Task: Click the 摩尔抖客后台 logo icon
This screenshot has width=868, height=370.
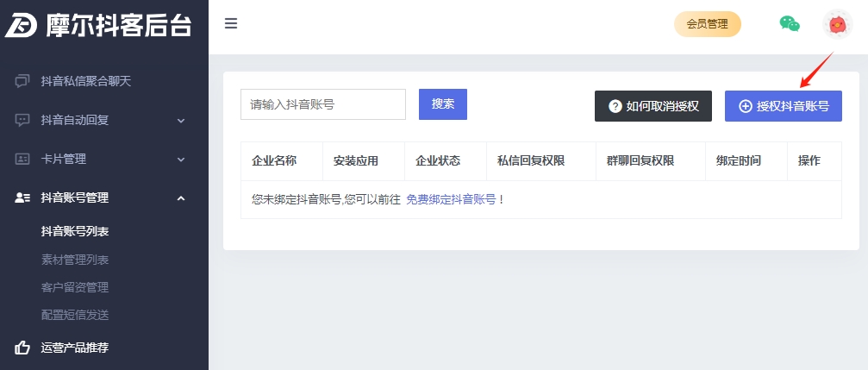Action: (x=21, y=25)
